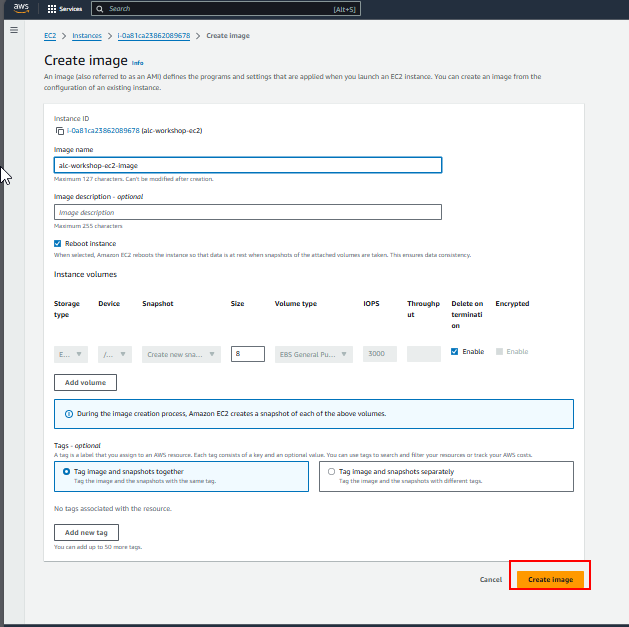Image resolution: width=629 pixels, height=627 pixels.
Task: Toggle Delete on termination Enable checkbox
Action: [x=455, y=352]
